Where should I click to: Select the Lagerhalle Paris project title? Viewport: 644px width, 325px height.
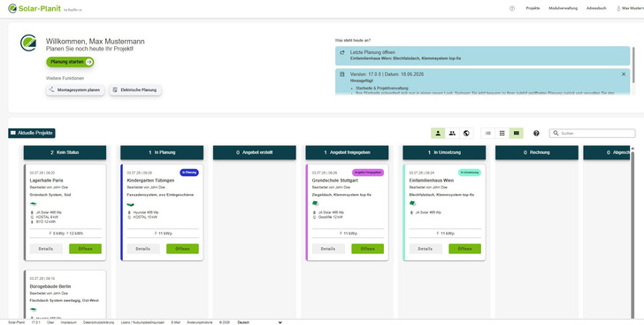46,180
